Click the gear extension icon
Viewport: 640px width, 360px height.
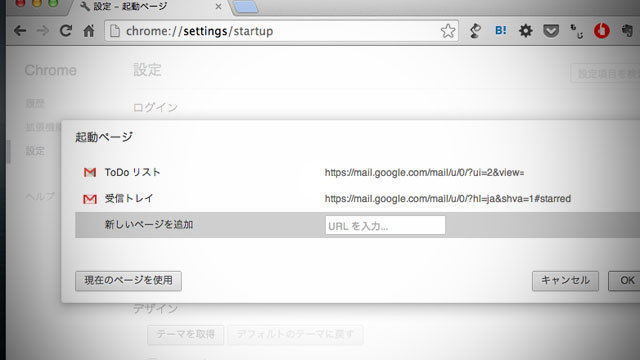[x=526, y=31]
